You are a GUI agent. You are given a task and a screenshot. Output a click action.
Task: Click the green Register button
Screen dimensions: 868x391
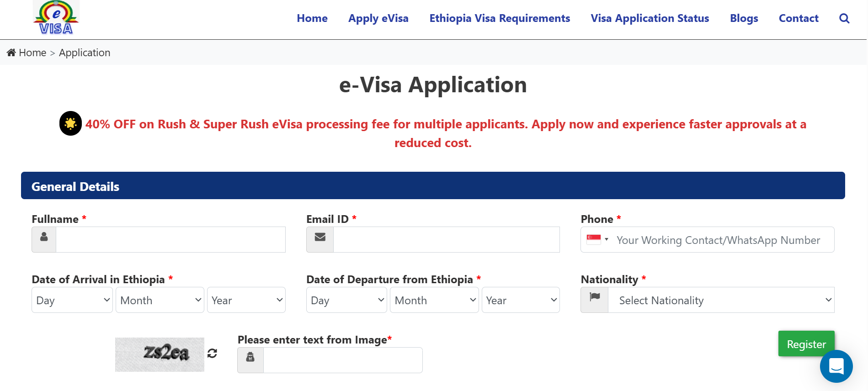pyautogui.click(x=806, y=344)
